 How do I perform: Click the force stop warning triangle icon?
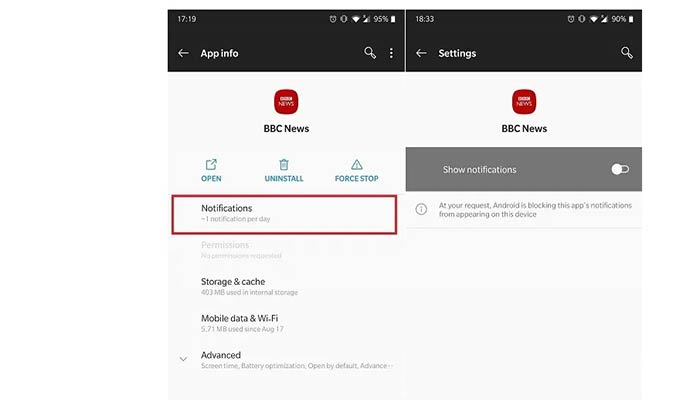tap(357, 165)
